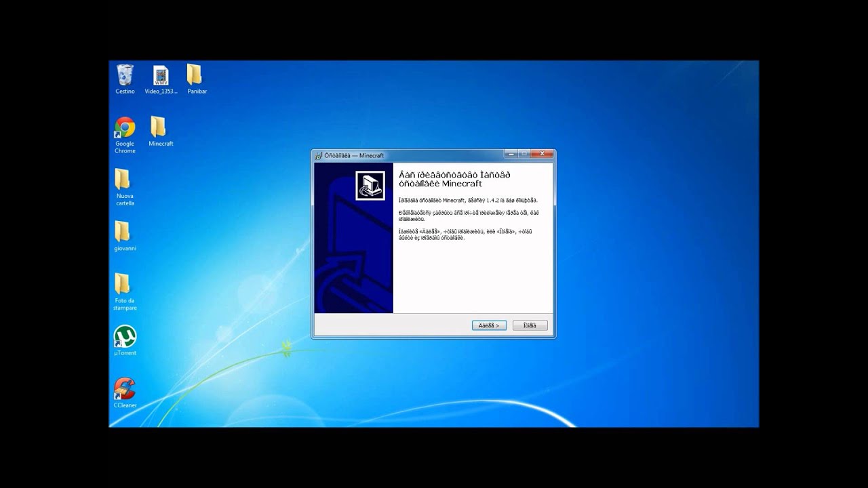This screenshot has height=488, width=868.
Task: Continue the Minecraft setup with the '>' button
Action: coord(489,325)
